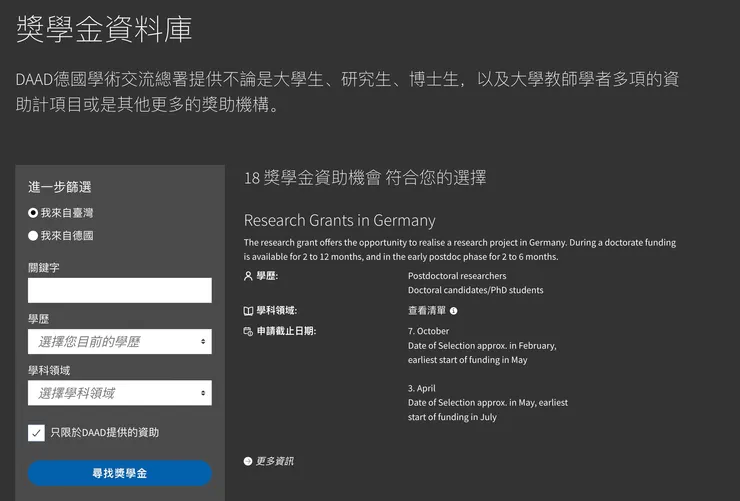Click the 進一步篩選 filter heading

[59, 187]
